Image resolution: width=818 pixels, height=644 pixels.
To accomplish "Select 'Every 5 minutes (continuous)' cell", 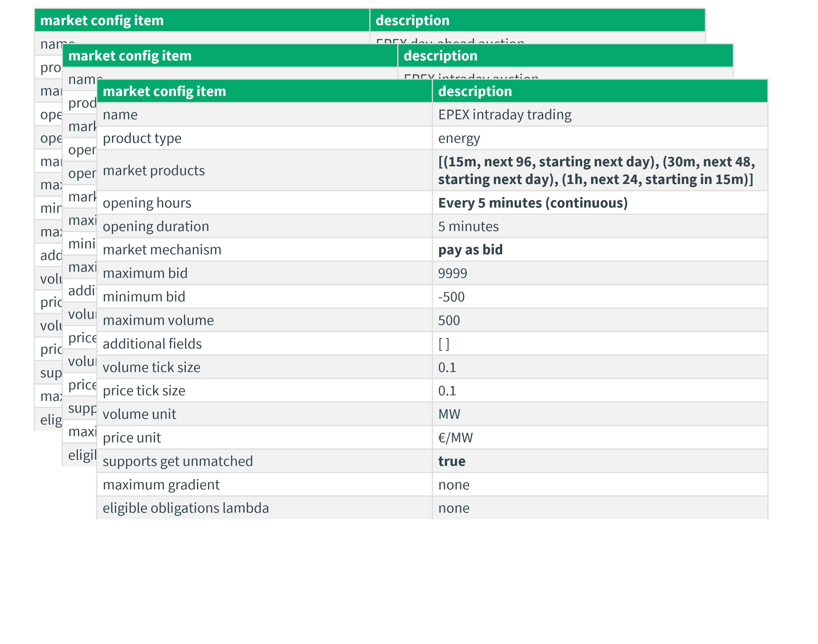I will pyautogui.click(x=533, y=203).
